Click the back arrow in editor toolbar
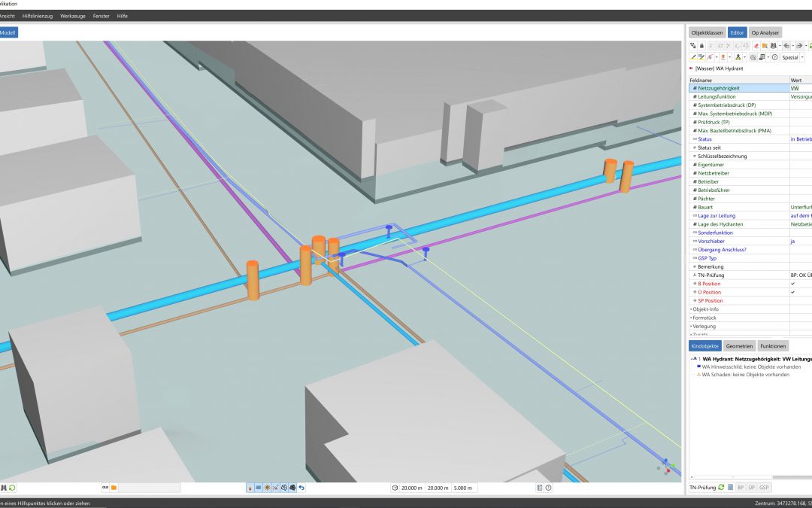Image resolution: width=812 pixels, height=508 pixels. click(x=786, y=46)
